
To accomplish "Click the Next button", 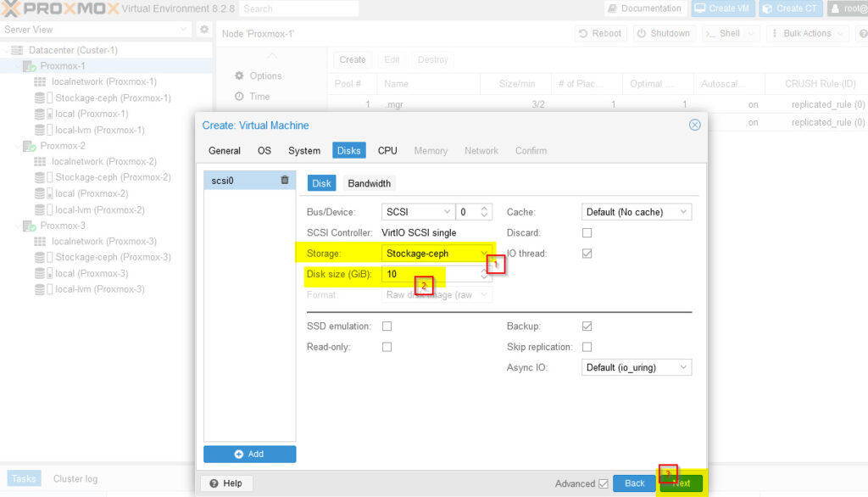I will click(x=682, y=483).
